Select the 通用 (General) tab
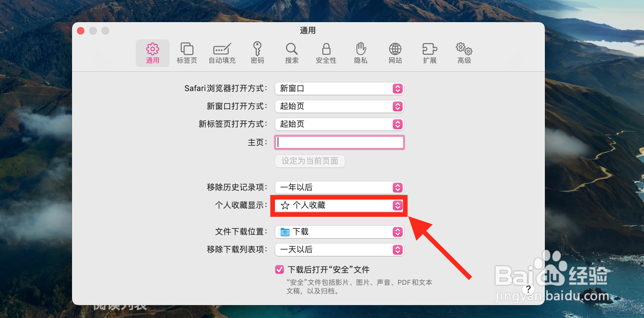Image resolution: width=644 pixels, height=318 pixels. point(153,53)
